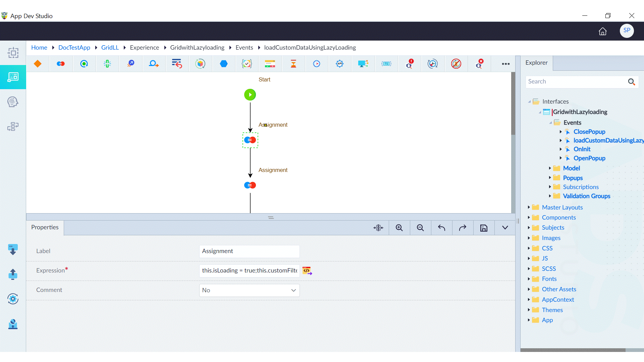This screenshot has height=362, width=644.
Task: Click the zoom out magnifier
Action: pyautogui.click(x=420, y=228)
